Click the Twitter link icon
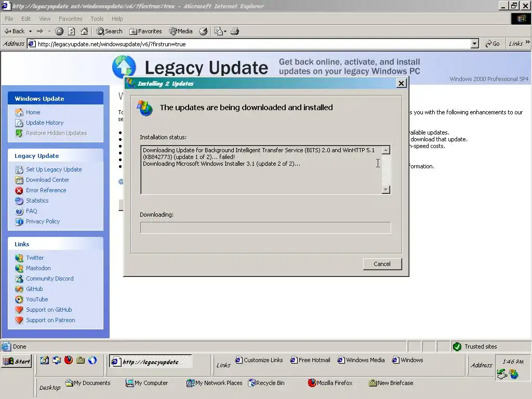The width and height of the screenshot is (532, 399). pyautogui.click(x=19, y=258)
